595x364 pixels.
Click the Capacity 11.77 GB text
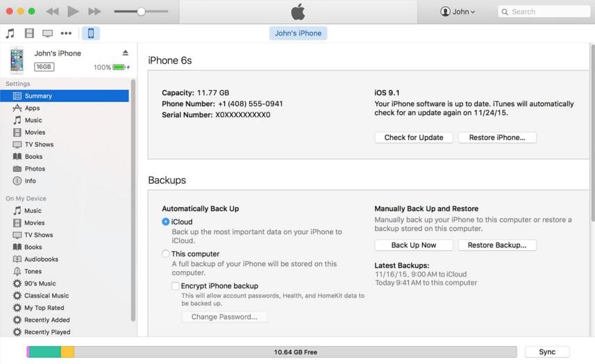point(195,93)
